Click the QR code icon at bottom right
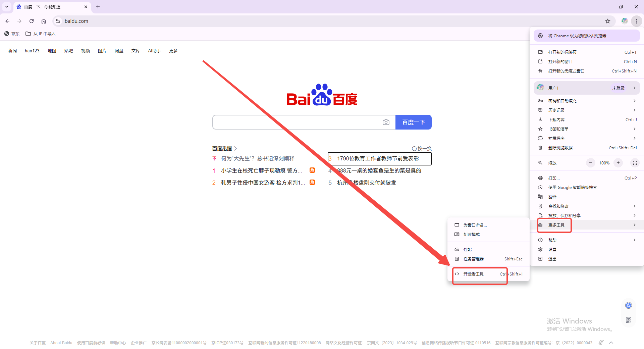Image resolution: width=644 pixels, height=349 pixels. click(629, 320)
